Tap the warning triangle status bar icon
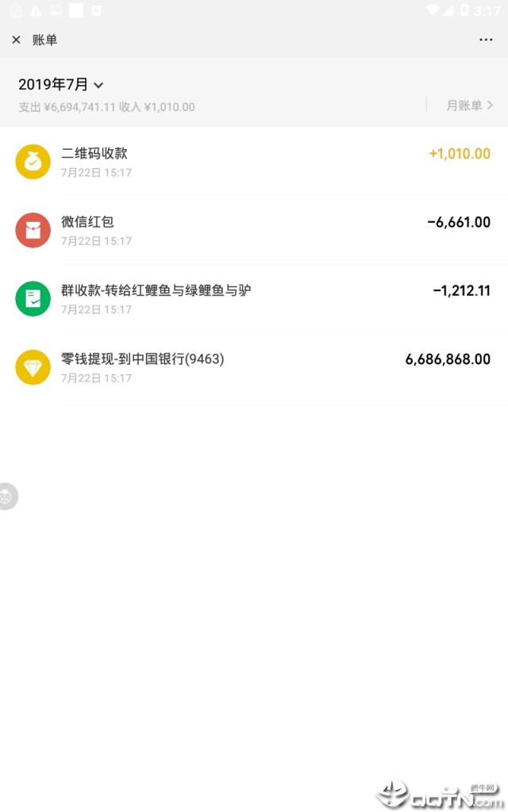Image resolution: width=508 pixels, height=812 pixels. [36, 11]
